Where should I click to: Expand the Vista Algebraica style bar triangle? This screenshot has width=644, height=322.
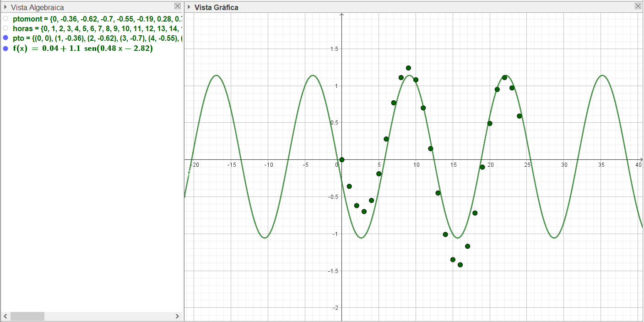[x=5, y=7]
